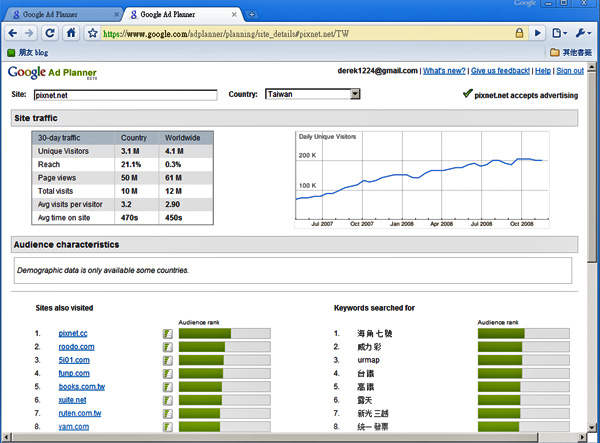Image resolution: width=600 pixels, height=443 pixels.
Task: Maximize the browser window
Action: pos(564,3)
